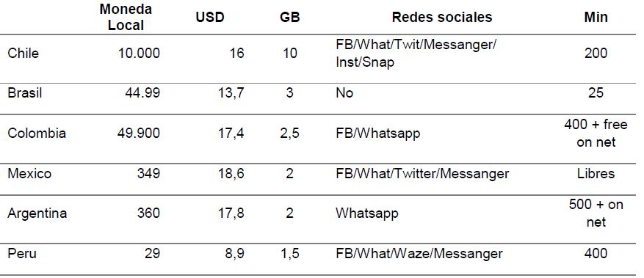Click the Libres minutes cell
The width and height of the screenshot is (644, 278).
596,173
